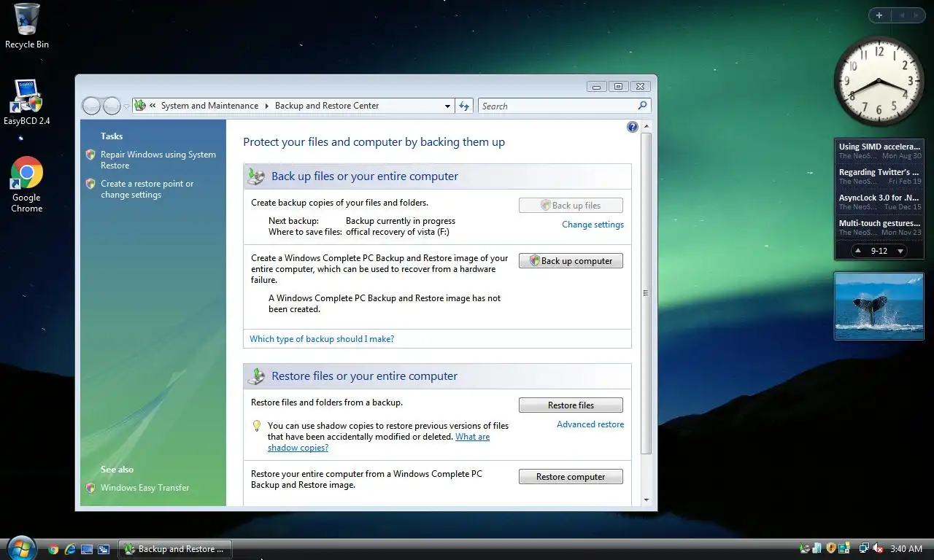Open Change settings link
The width and height of the screenshot is (934, 560).
pyautogui.click(x=593, y=225)
